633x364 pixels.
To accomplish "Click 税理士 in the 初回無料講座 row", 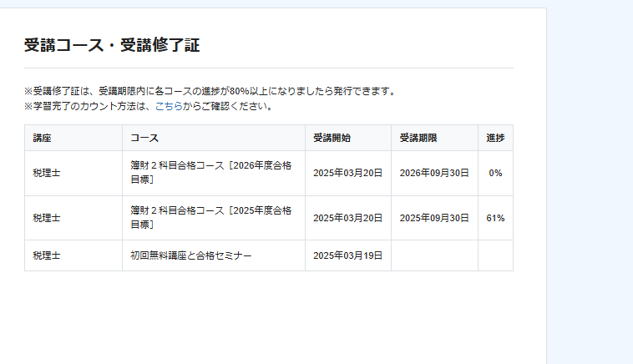I will coord(47,255).
